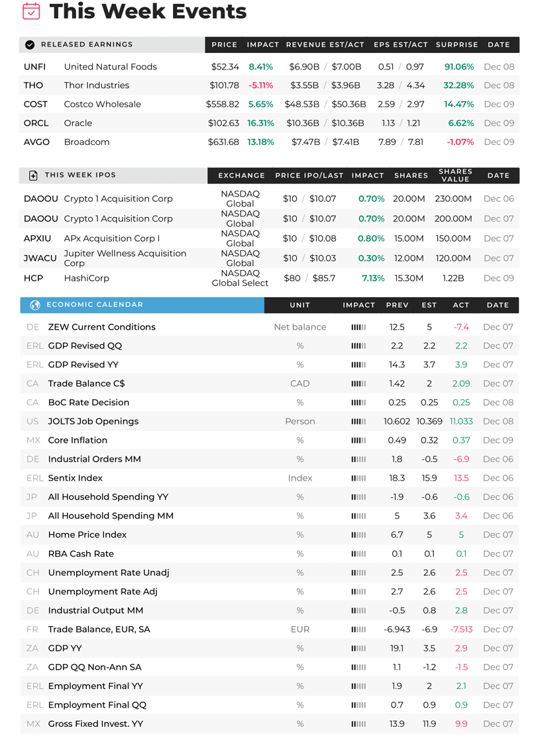The width and height of the screenshot is (534, 756).
Task: Click the SHARES VALUE column header
Action: tap(455, 175)
